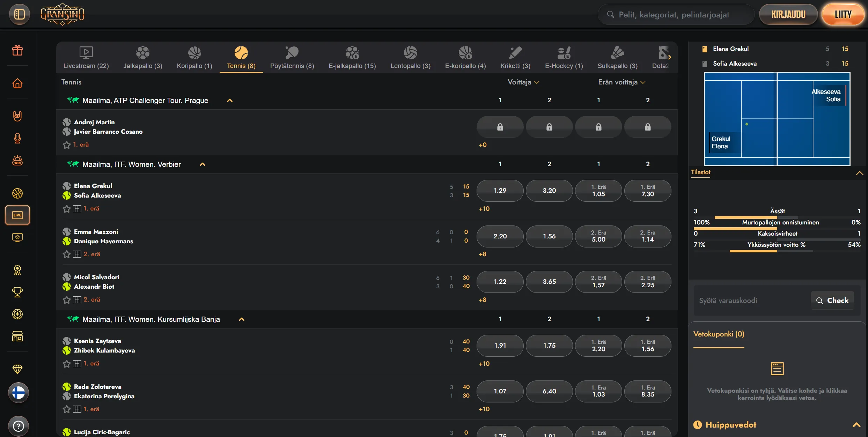Switch to Pöytätennis (8) tab
Viewport: 868px width, 437px height.
point(292,58)
